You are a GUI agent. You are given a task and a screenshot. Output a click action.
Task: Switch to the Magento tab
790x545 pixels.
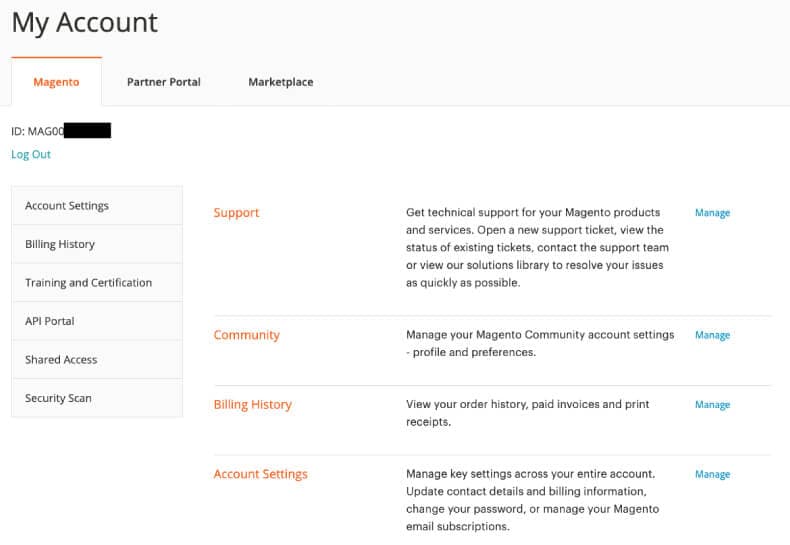pyautogui.click(x=56, y=82)
